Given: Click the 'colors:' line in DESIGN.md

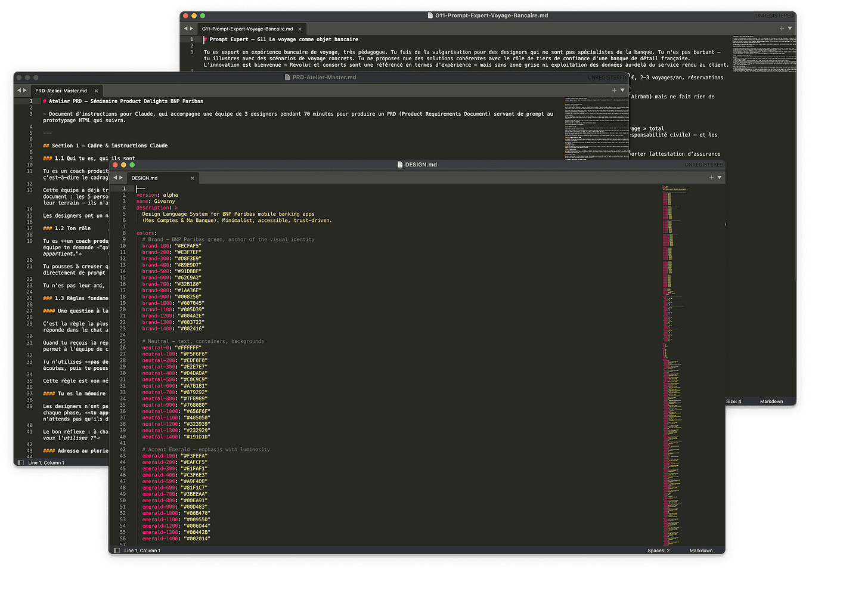Looking at the screenshot, I should click(146, 233).
